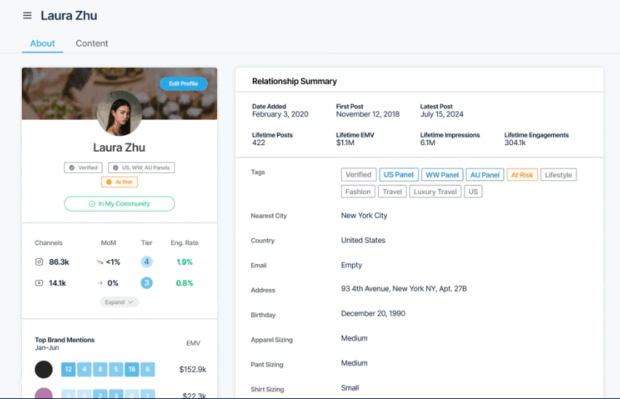Click the 86.3k Instagram follower count
The image size is (620, 399).
[59, 262]
